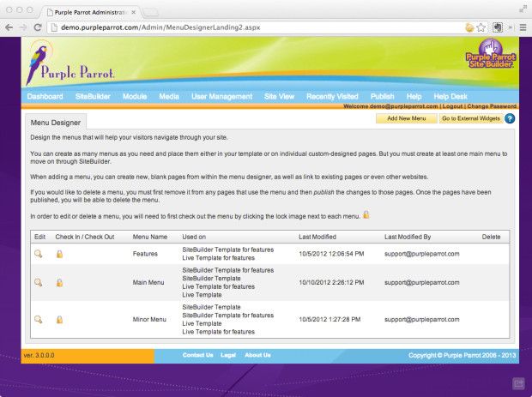Toggle check out lock for Minor Menu
The height and width of the screenshot is (397, 532).
(59, 319)
